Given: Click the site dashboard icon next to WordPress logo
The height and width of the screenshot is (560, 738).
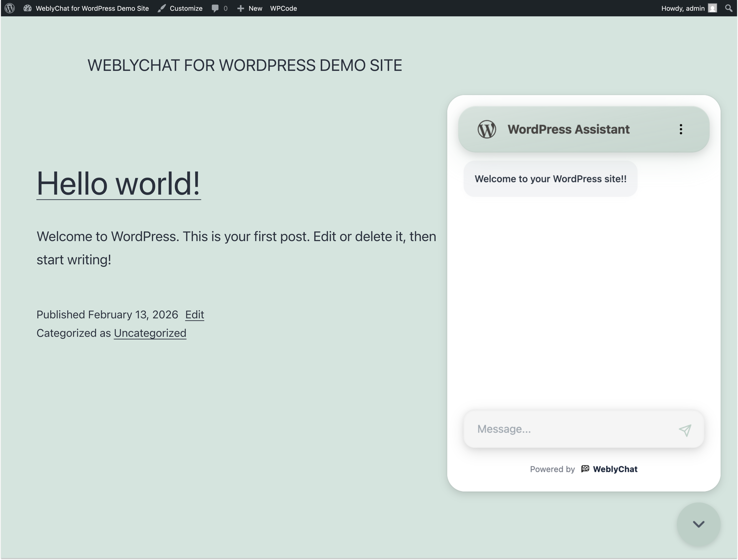Looking at the screenshot, I should (28, 8).
